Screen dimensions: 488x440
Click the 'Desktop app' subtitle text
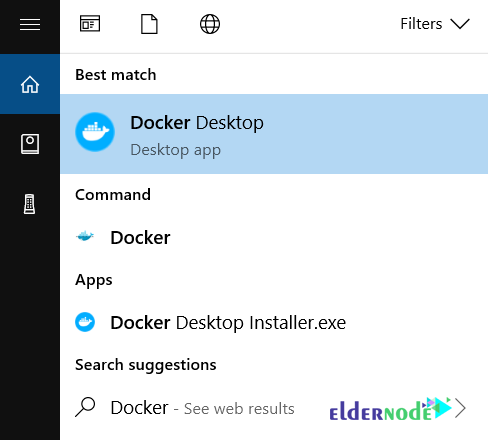tap(176, 150)
